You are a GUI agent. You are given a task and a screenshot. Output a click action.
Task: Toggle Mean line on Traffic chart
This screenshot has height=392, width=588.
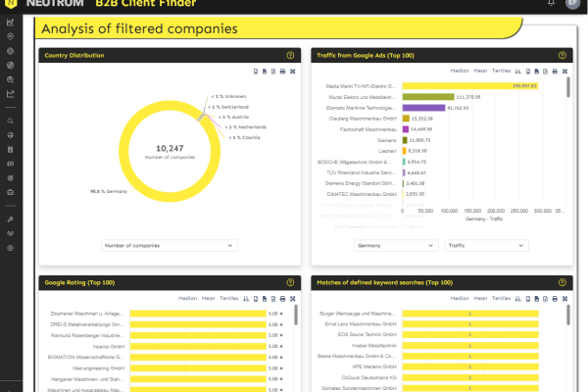pyautogui.click(x=480, y=72)
